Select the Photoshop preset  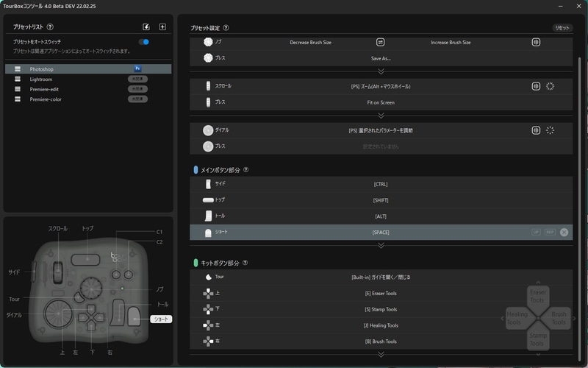pos(88,69)
